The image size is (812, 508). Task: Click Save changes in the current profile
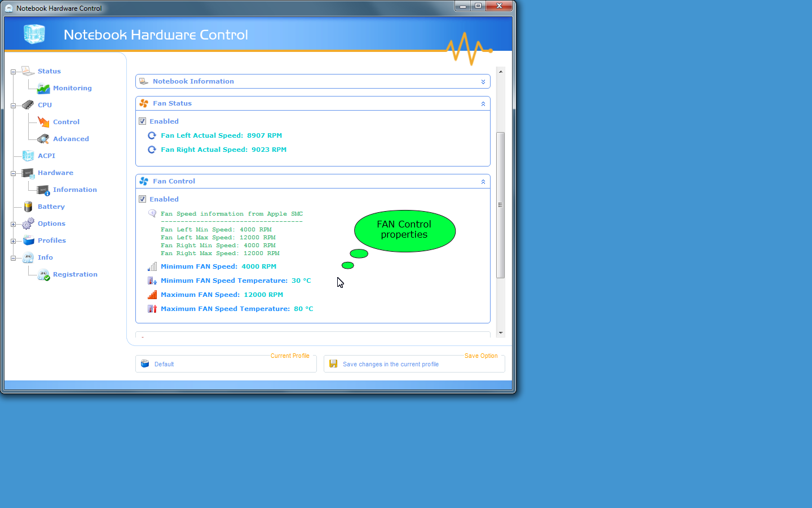point(390,364)
